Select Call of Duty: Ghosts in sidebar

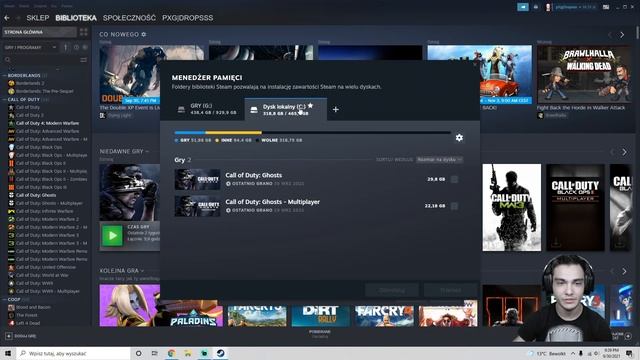36,195
